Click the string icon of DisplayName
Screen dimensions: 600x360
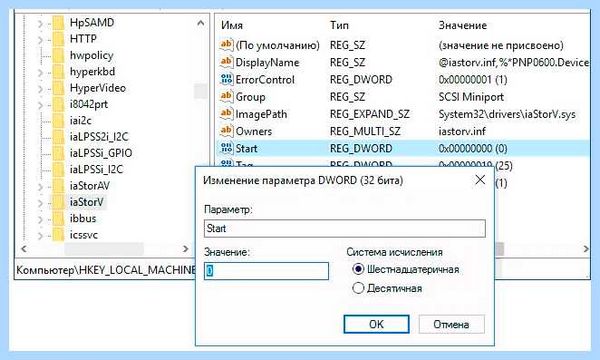(226, 62)
